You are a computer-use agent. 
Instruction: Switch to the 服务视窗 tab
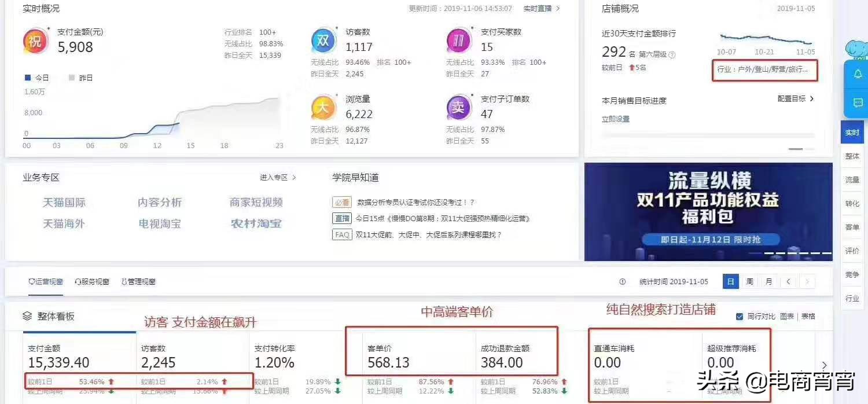[x=93, y=281]
